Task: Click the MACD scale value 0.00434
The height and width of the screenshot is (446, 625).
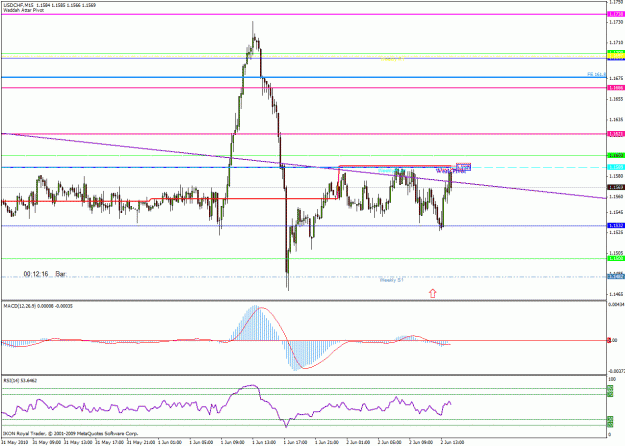Action: 616,305
